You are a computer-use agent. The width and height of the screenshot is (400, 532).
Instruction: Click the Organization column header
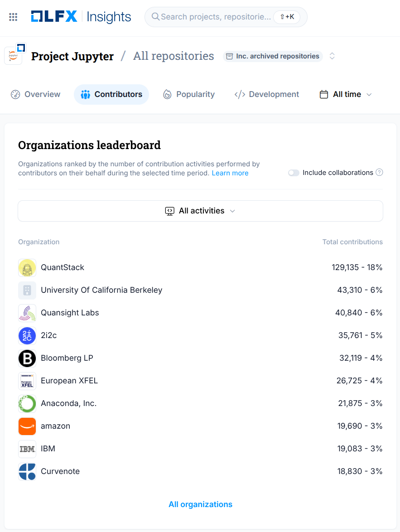(x=39, y=242)
